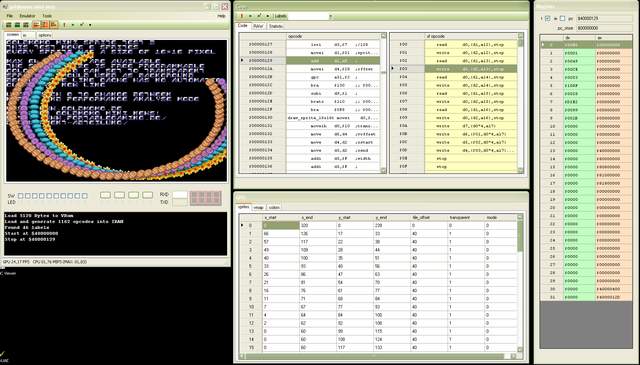
Task: Click the second orange highlighted toolbar icon
Action: pos(45,25)
